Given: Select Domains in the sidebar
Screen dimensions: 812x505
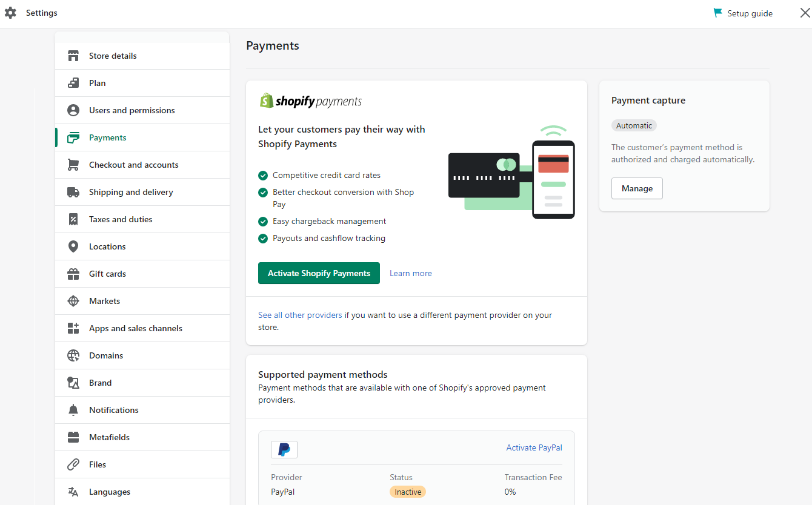Looking at the screenshot, I should [x=142, y=355].
